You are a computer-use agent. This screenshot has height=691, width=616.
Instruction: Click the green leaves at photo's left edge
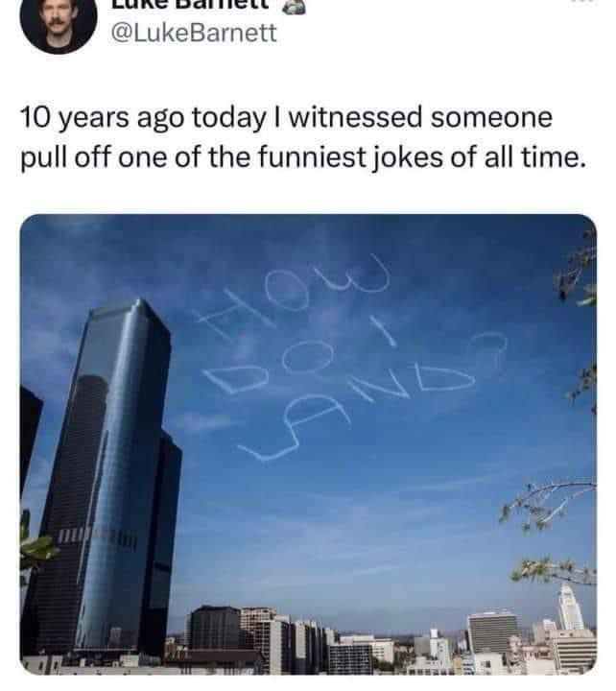click(x=37, y=545)
